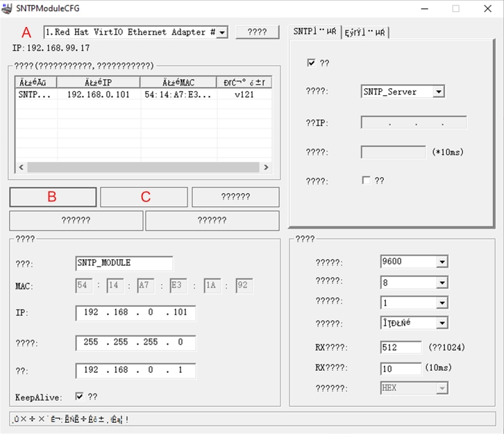Click the RX timeout field showing 10

(x=401, y=369)
